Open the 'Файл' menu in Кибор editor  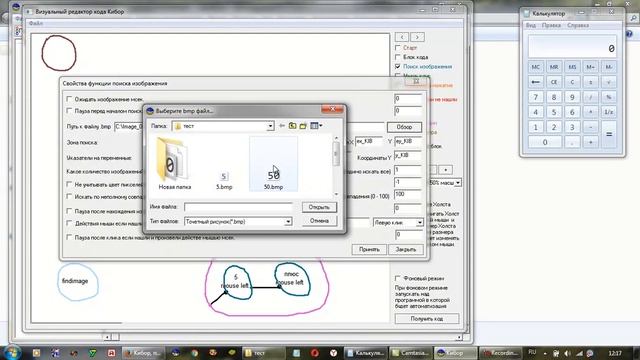coord(36,23)
